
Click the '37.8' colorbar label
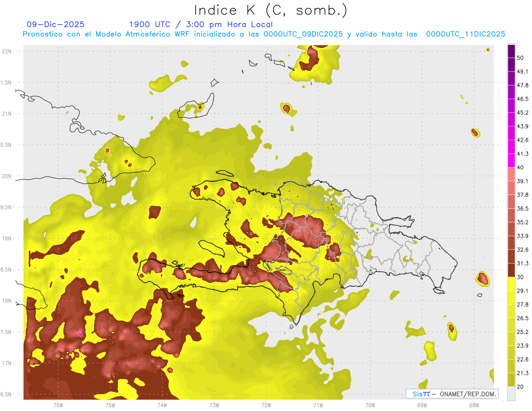click(x=523, y=195)
